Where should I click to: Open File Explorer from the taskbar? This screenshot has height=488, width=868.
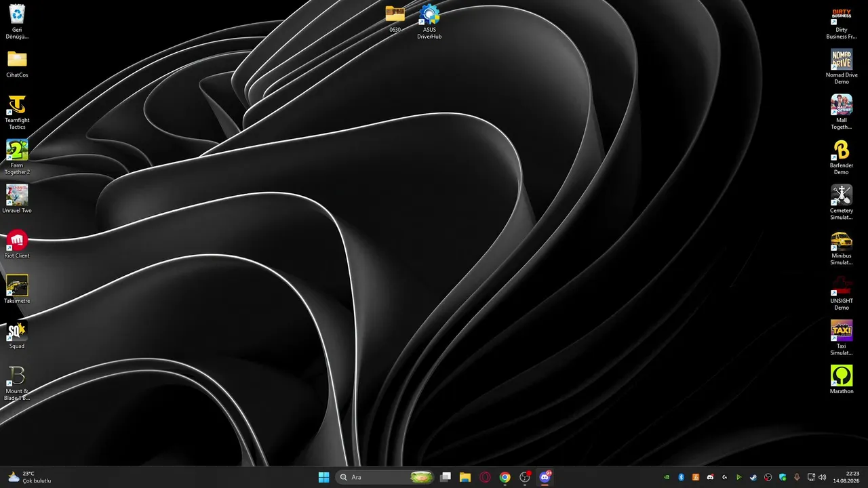tap(465, 477)
